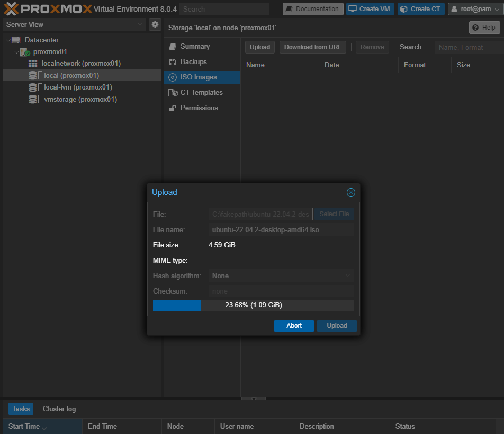
Task: Open localnetwork (proxmox01) in tree
Action: tap(81, 64)
